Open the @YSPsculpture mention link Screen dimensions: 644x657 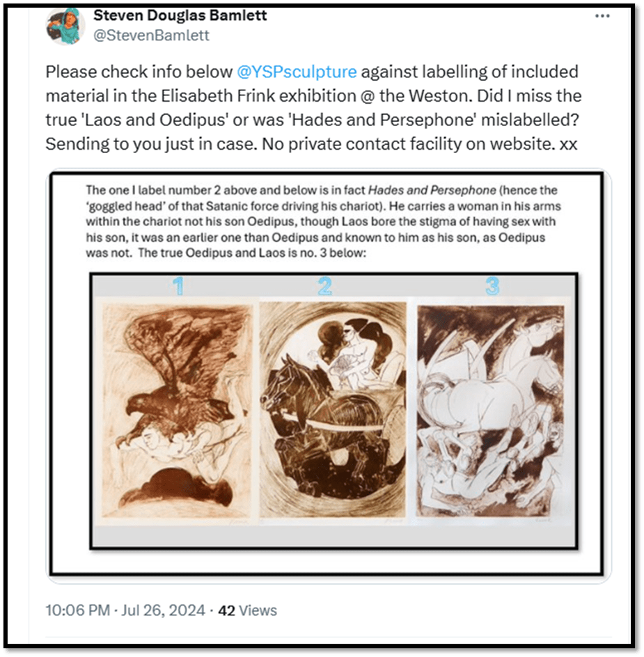point(297,72)
